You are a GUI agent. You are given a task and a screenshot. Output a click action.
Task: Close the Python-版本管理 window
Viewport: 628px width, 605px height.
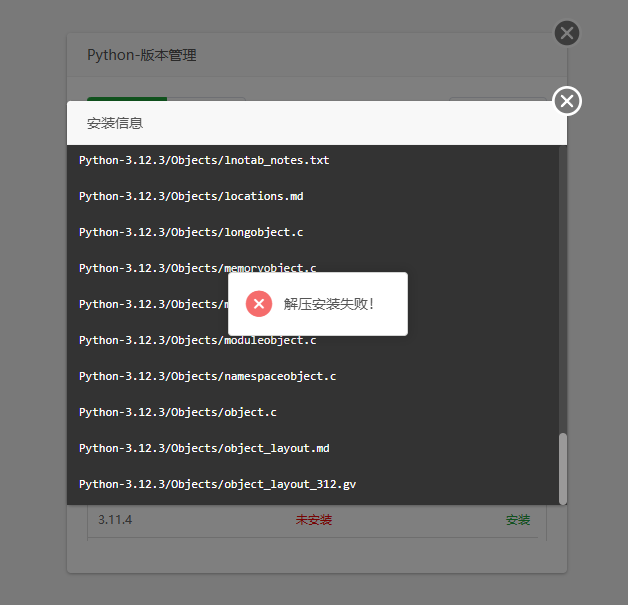[x=567, y=33]
